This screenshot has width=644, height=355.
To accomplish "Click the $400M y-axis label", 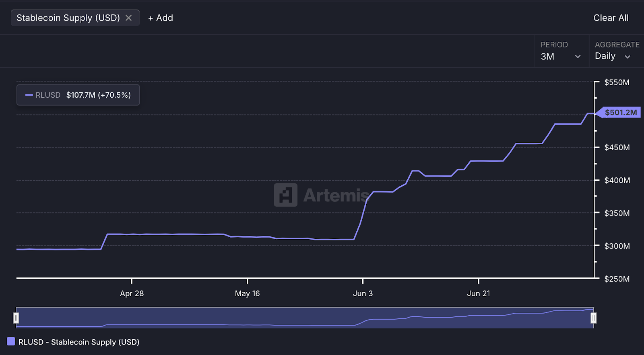I will pyautogui.click(x=617, y=181).
